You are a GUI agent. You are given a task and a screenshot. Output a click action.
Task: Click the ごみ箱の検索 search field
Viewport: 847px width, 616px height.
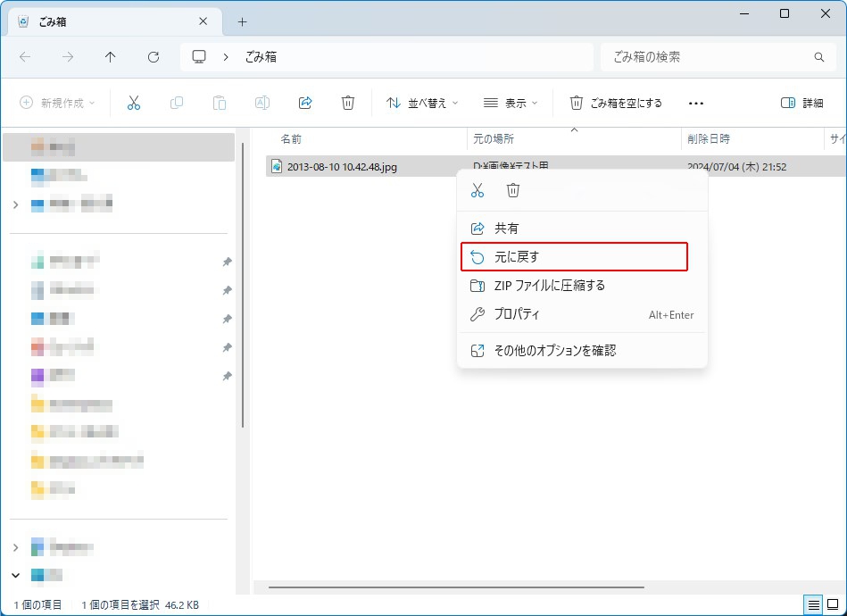[710, 57]
